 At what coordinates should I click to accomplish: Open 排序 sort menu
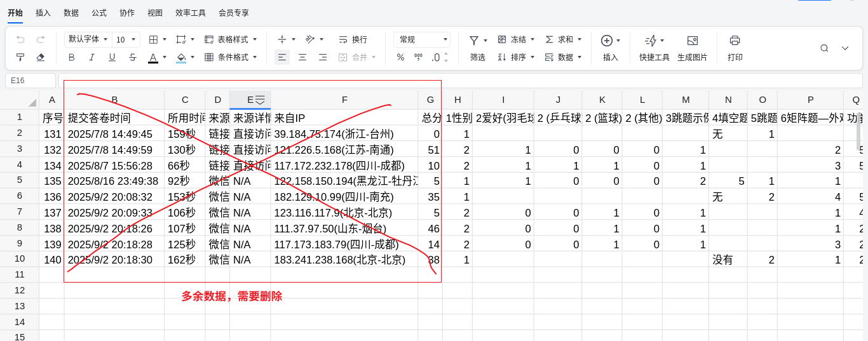pos(516,57)
